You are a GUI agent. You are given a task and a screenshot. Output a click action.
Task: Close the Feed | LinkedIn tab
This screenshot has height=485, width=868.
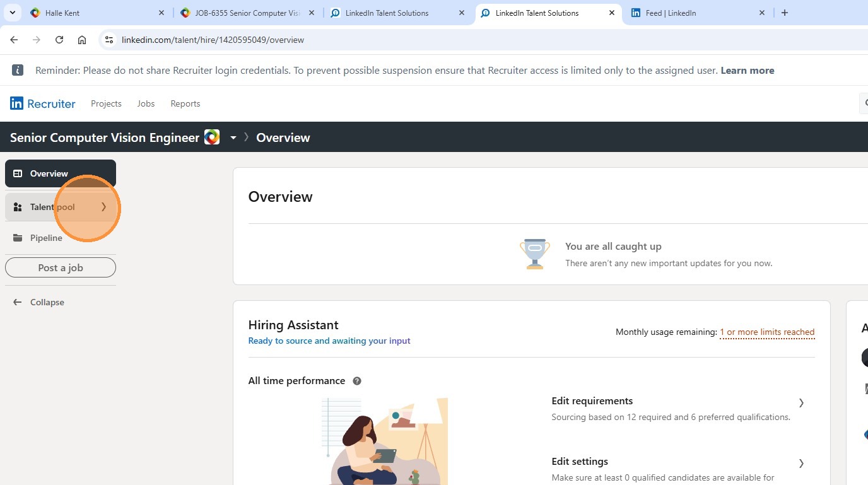(x=762, y=13)
